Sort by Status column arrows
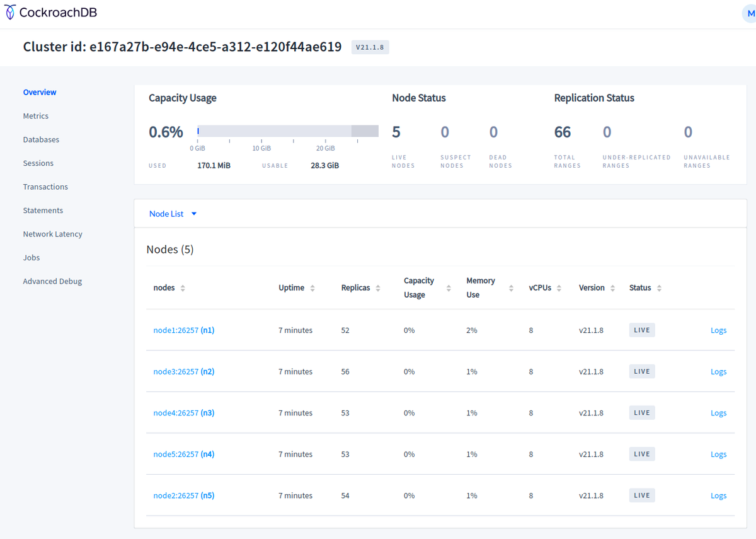 659,288
